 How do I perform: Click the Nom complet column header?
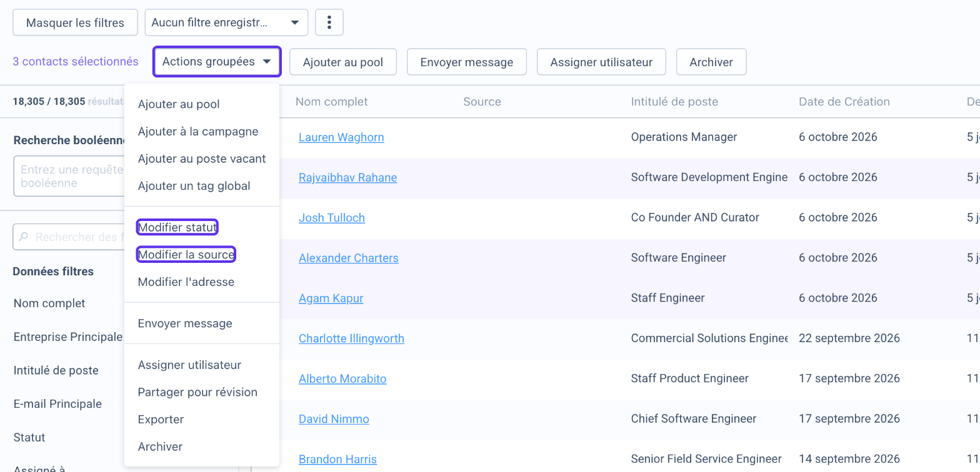click(332, 102)
